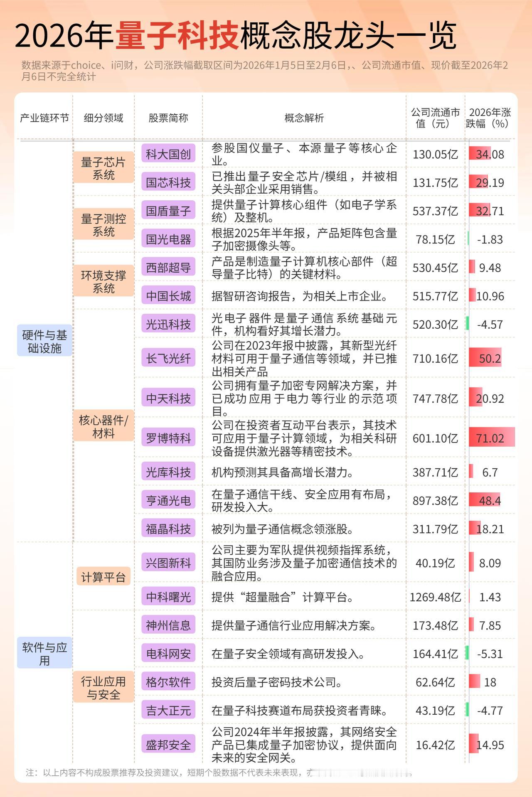Click the 48.4 gain value for 亨通光电
The image size is (532, 797).
pyautogui.click(x=490, y=500)
